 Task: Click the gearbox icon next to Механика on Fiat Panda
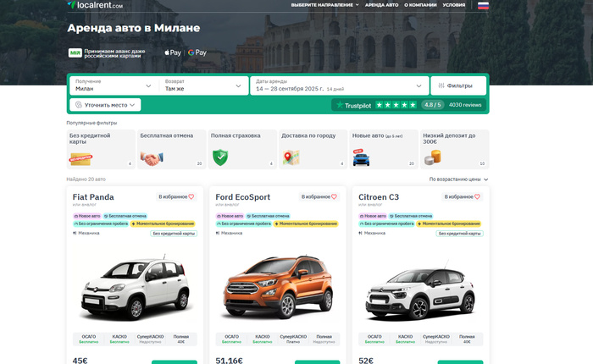tap(75, 234)
